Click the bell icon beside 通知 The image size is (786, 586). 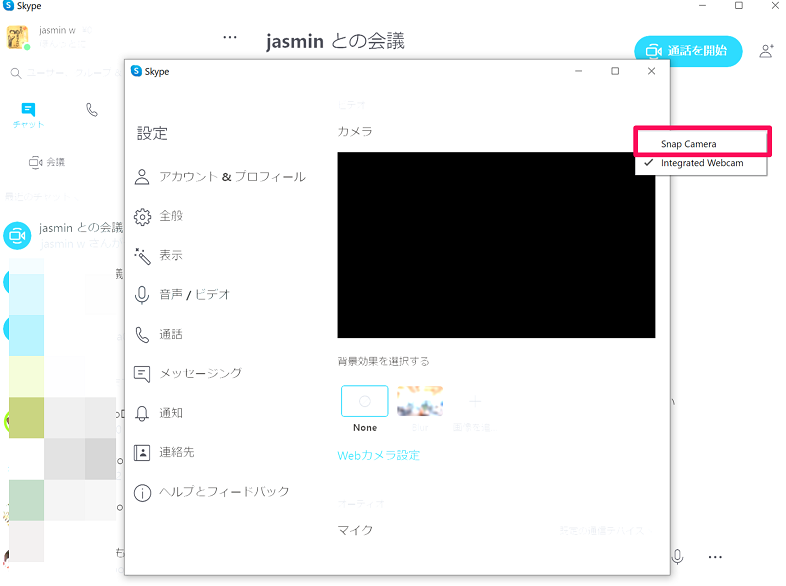[142, 413]
